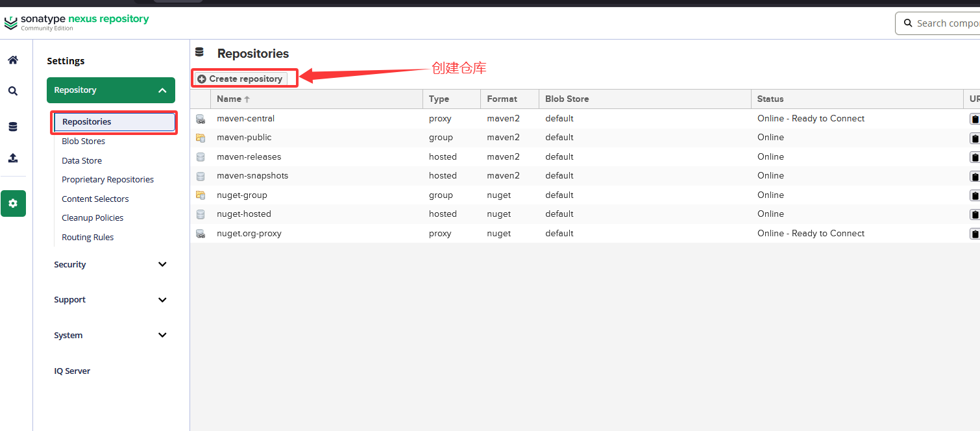Viewport: 980px width, 431px height.
Task: Open the nuget.org-proxy repository row
Action: click(x=585, y=234)
